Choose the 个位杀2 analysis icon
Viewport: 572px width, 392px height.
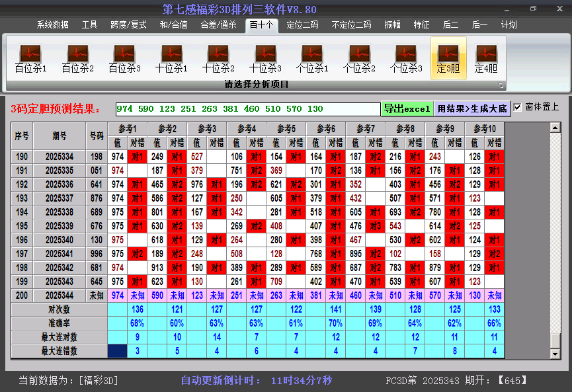tap(359, 58)
